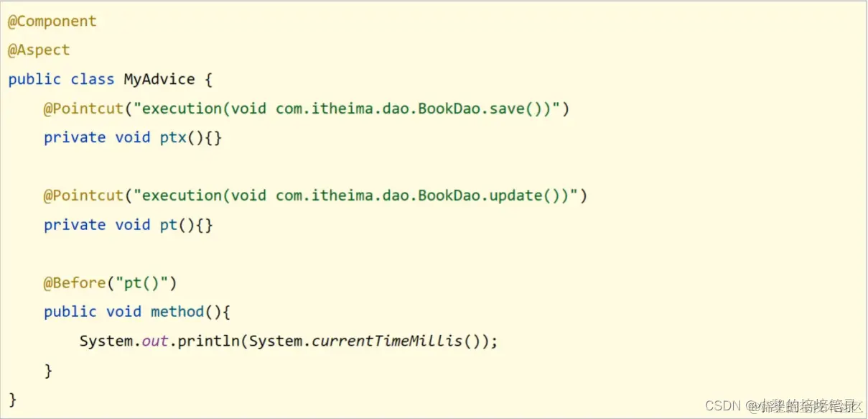Click the @Before annotation
868x419 pixels.
(x=75, y=283)
